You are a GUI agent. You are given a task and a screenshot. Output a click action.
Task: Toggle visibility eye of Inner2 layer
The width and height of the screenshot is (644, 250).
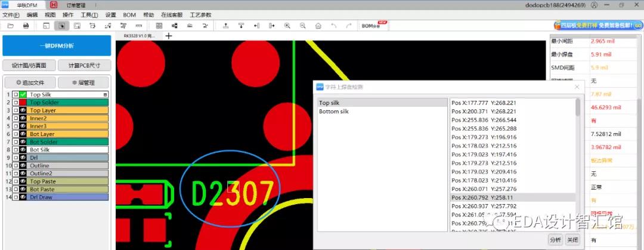pyautogui.click(x=23, y=118)
